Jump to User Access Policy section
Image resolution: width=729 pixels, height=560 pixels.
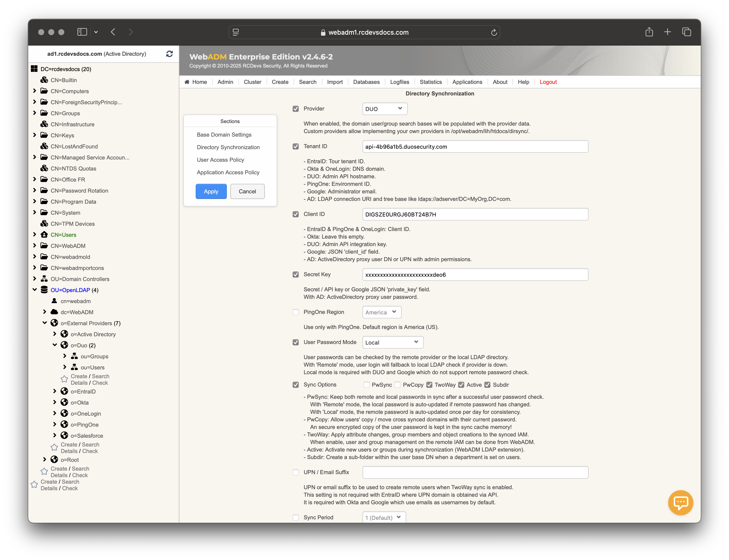220,160
